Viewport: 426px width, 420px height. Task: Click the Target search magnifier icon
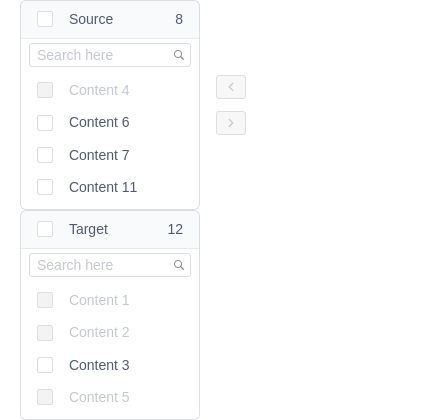pos(179,265)
